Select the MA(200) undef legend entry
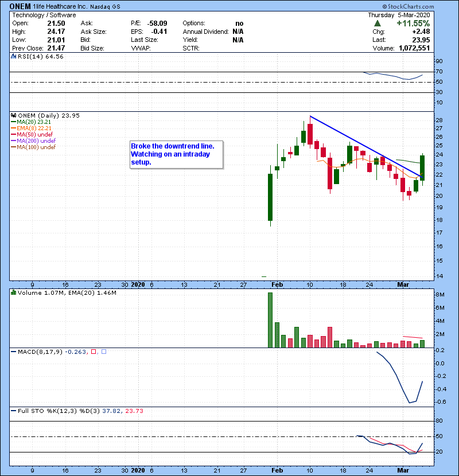The height and width of the screenshot is (476, 459). 33,141
